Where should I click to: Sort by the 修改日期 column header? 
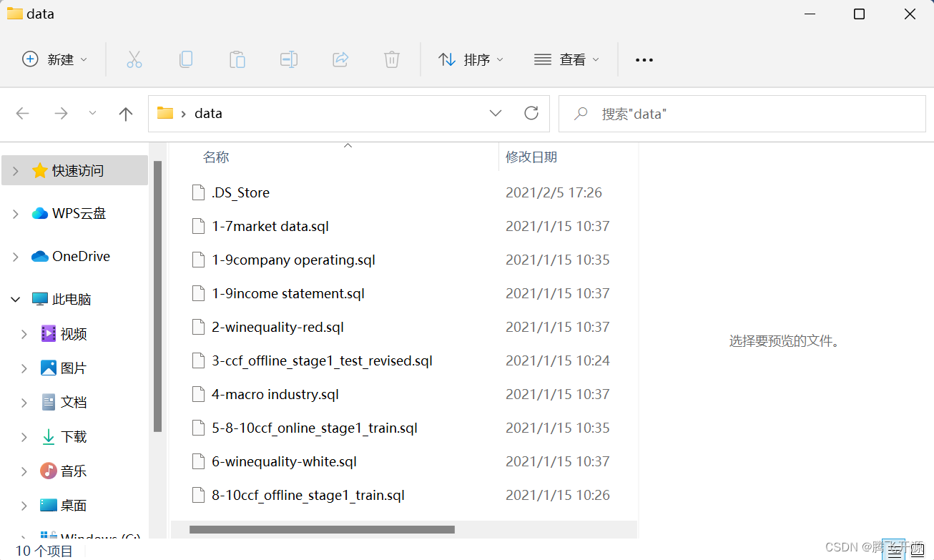pyautogui.click(x=531, y=157)
